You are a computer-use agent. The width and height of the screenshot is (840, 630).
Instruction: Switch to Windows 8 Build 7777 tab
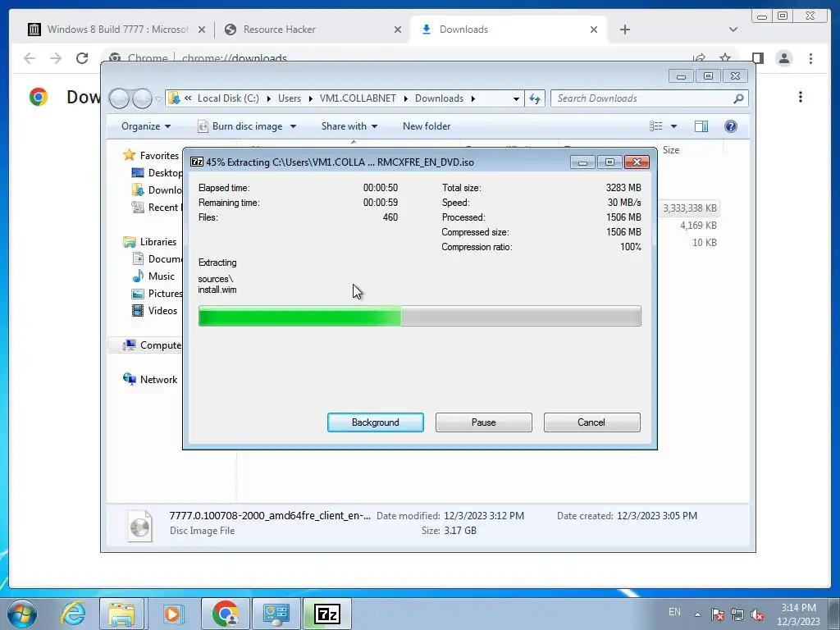[116, 30]
